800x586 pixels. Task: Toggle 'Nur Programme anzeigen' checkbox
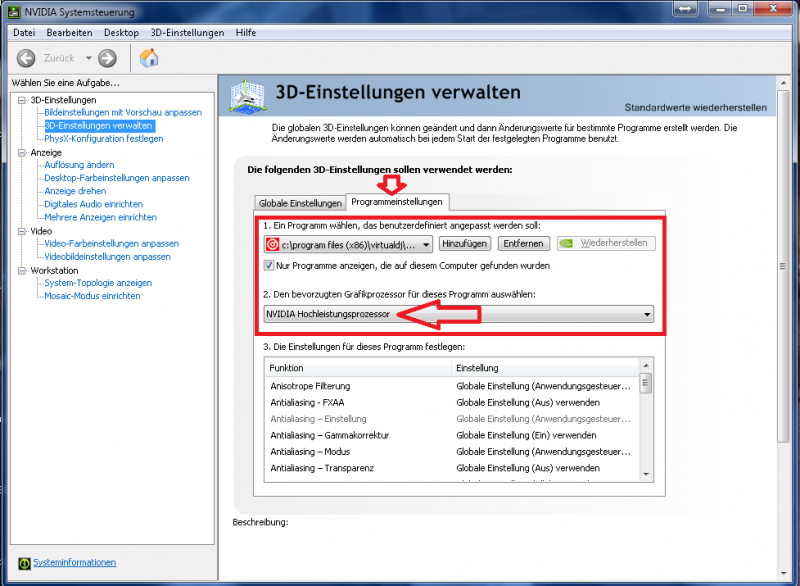click(x=268, y=265)
